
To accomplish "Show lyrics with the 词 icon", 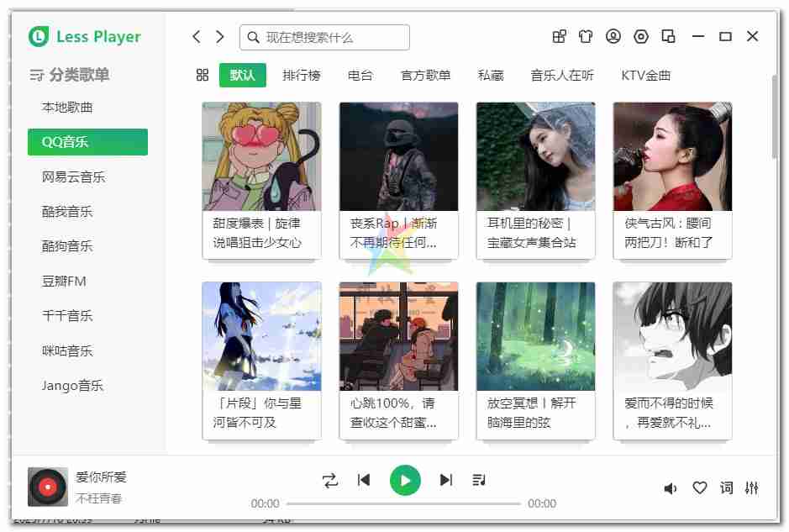I will [726, 487].
